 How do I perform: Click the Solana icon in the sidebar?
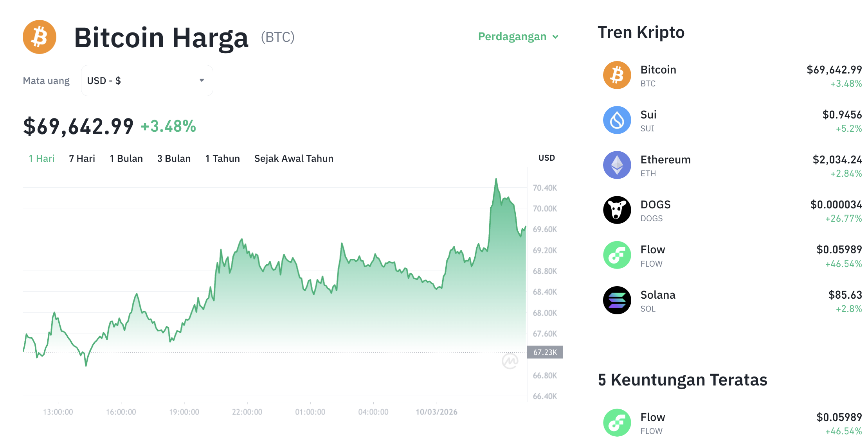coord(617,300)
